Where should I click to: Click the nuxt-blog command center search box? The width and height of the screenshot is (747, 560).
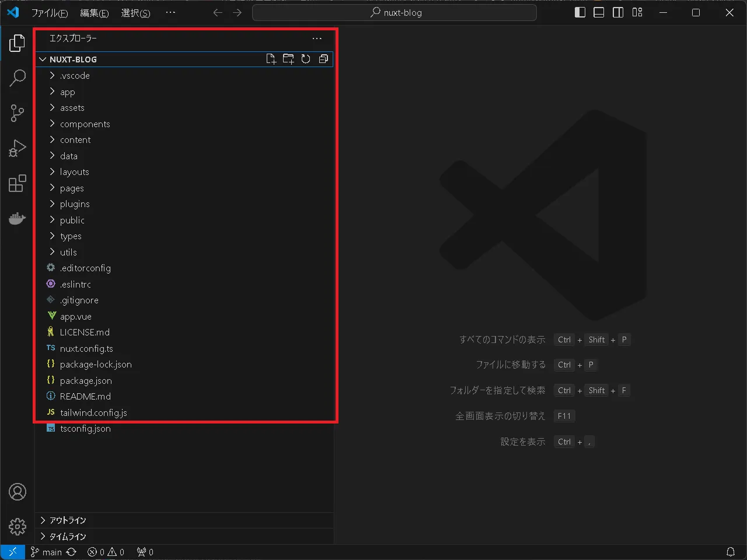tap(395, 12)
